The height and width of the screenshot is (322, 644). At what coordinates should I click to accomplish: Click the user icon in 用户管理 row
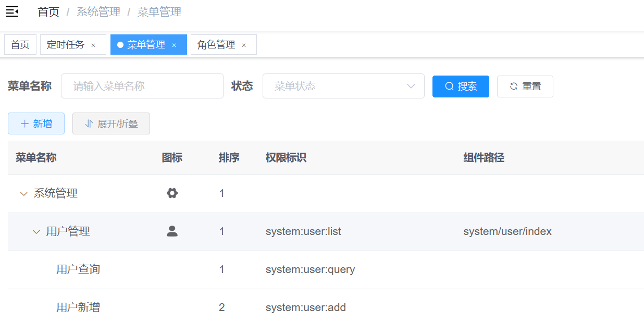(x=172, y=231)
